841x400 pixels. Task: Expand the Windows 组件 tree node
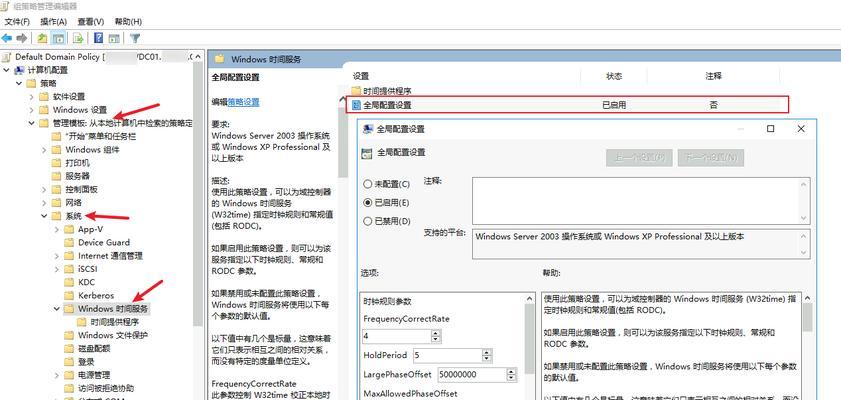(x=44, y=150)
